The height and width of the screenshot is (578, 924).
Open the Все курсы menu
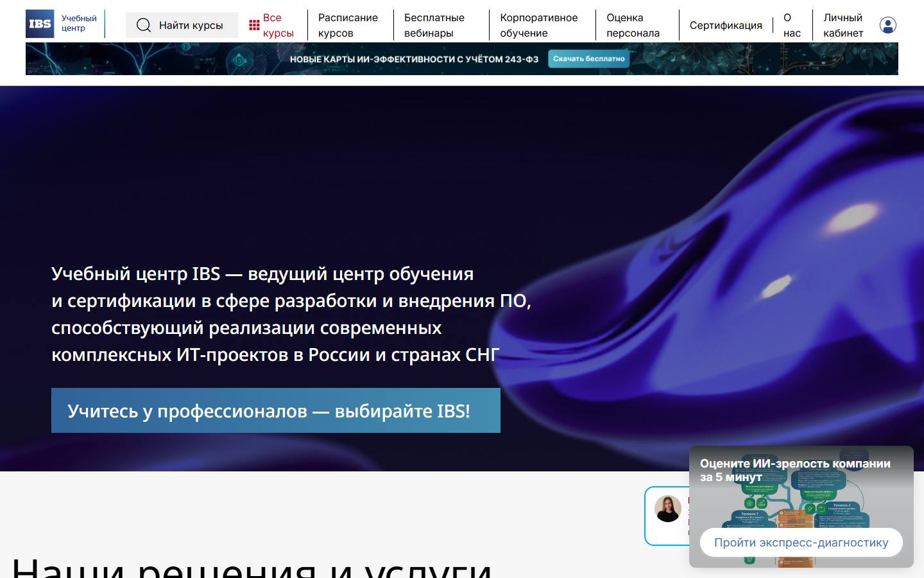tap(278, 25)
